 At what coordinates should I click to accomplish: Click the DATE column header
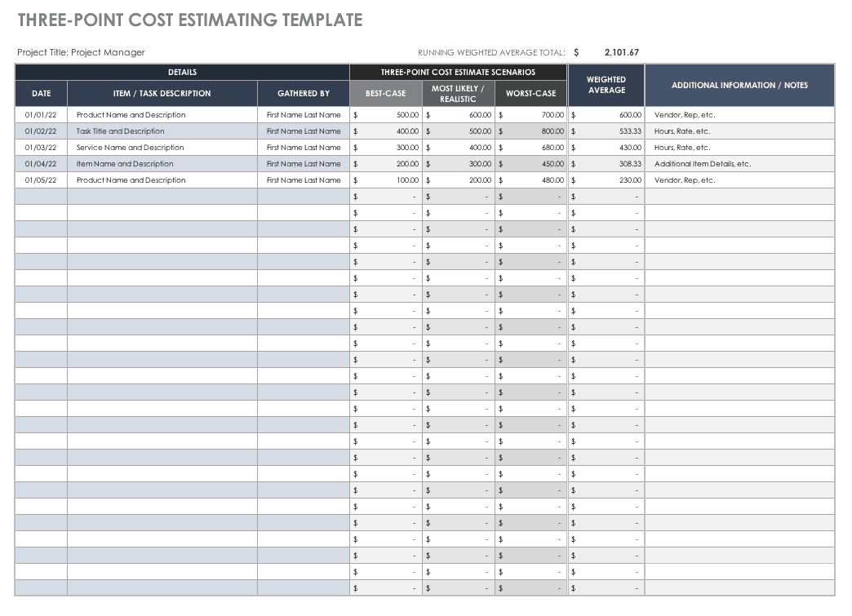pos(41,93)
